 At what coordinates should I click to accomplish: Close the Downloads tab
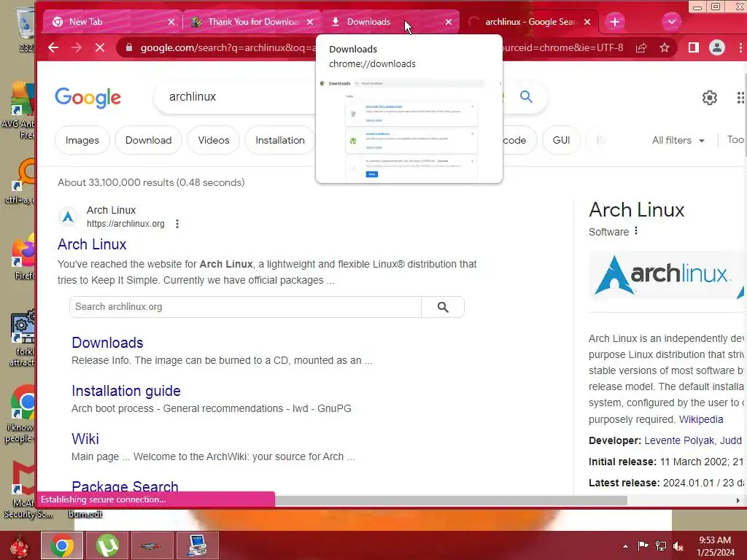pyautogui.click(x=449, y=22)
